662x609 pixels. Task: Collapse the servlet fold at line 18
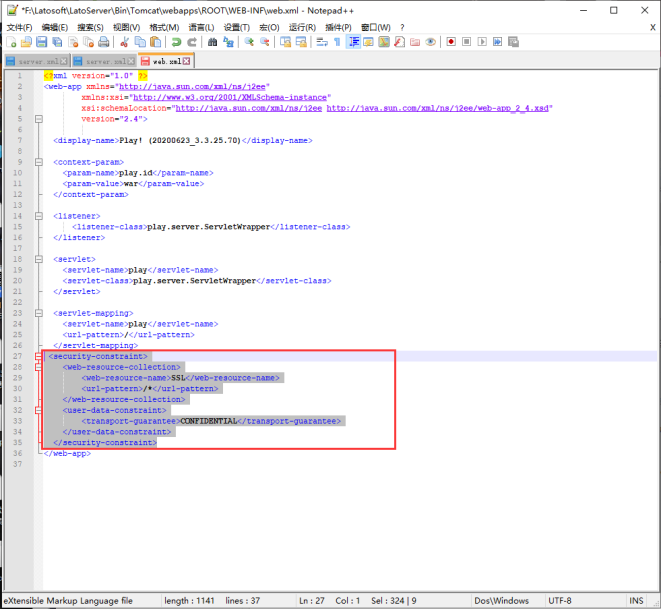click(39, 259)
